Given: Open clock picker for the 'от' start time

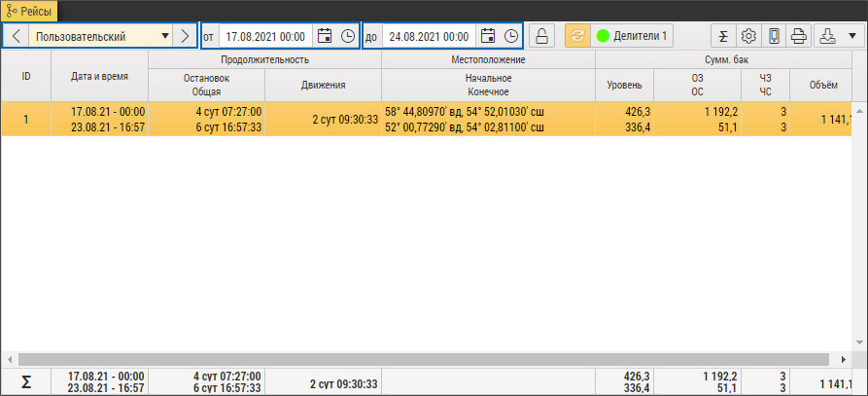Looking at the screenshot, I should pyautogui.click(x=348, y=37).
